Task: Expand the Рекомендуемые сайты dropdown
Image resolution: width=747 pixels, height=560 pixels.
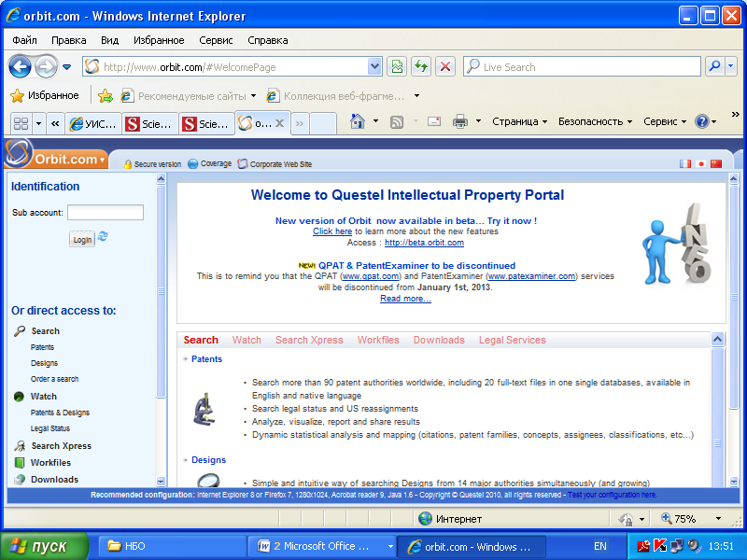Action: point(253,96)
